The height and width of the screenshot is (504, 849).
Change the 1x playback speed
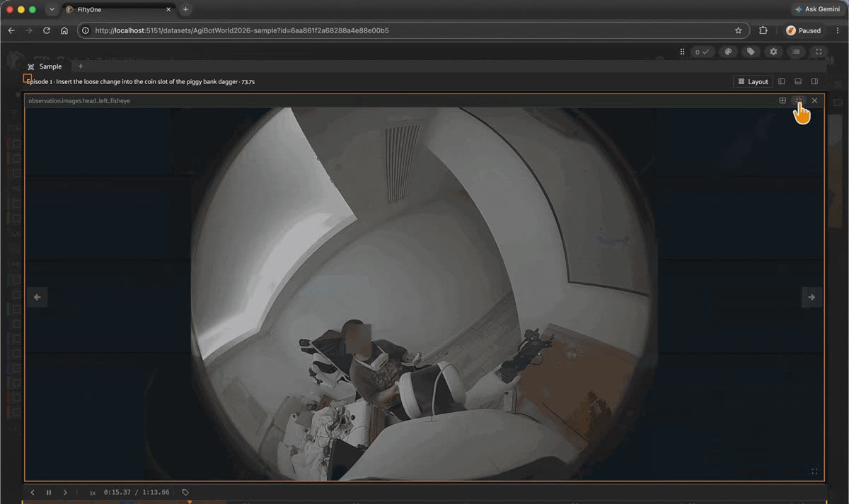pos(93,492)
